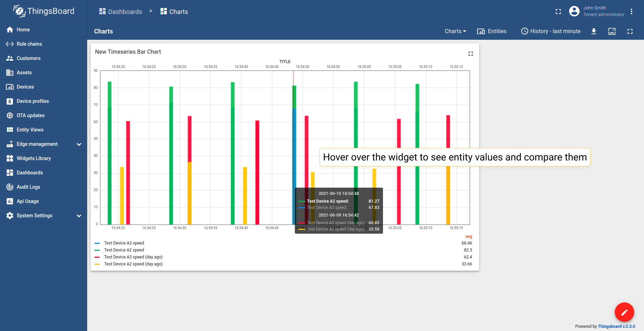Open OTA updates from the sidebar
Screen dimensions: 644x331
tap(31, 115)
